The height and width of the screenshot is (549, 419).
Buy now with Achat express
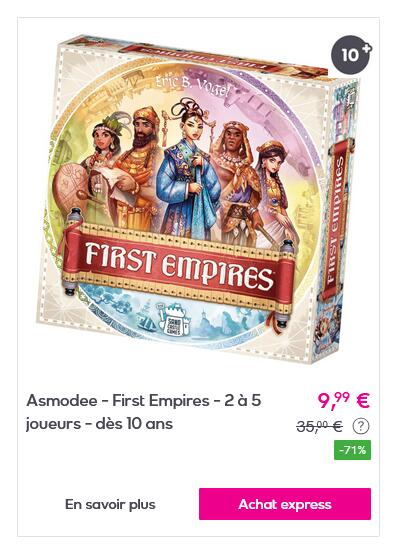285,504
